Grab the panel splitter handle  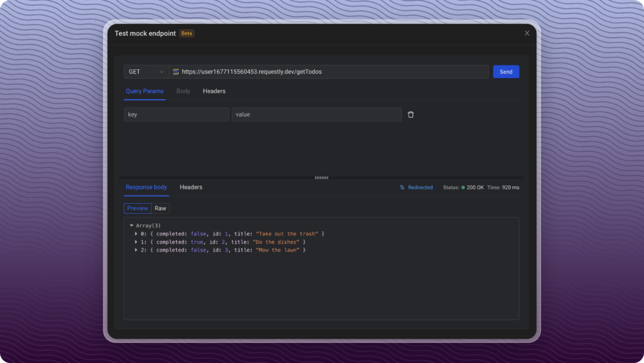(x=321, y=178)
